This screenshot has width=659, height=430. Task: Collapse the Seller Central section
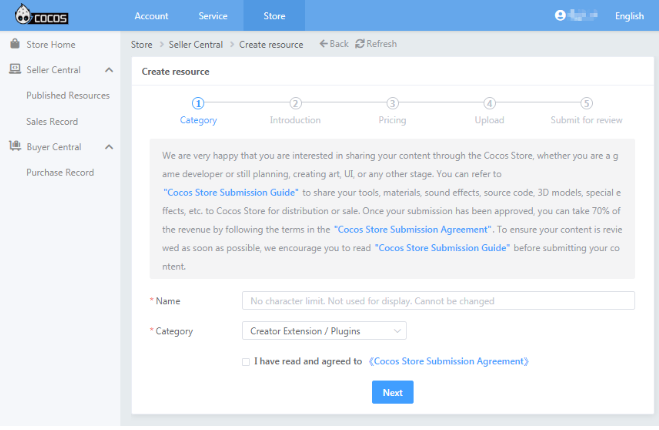109,70
